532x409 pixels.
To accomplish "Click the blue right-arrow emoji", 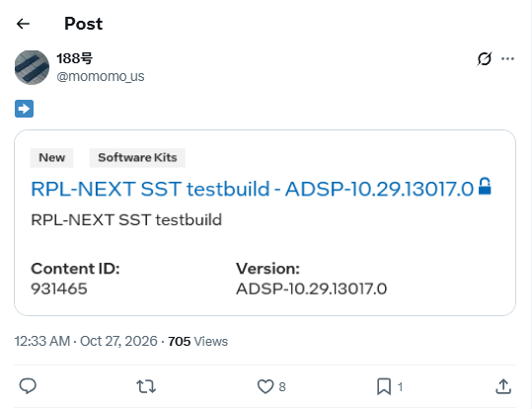I will 24,109.
